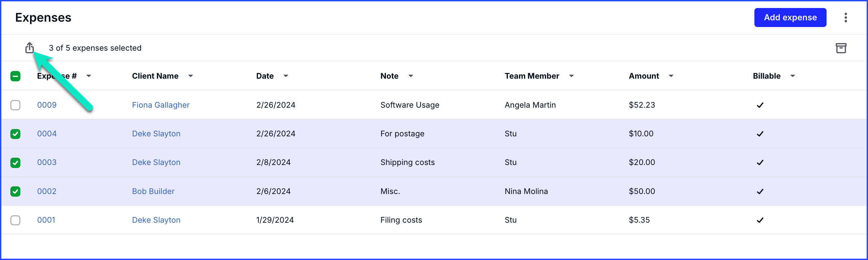The width and height of the screenshot is (868, 260).
Task: Open the three-dot more options menu
Action: 845,17
